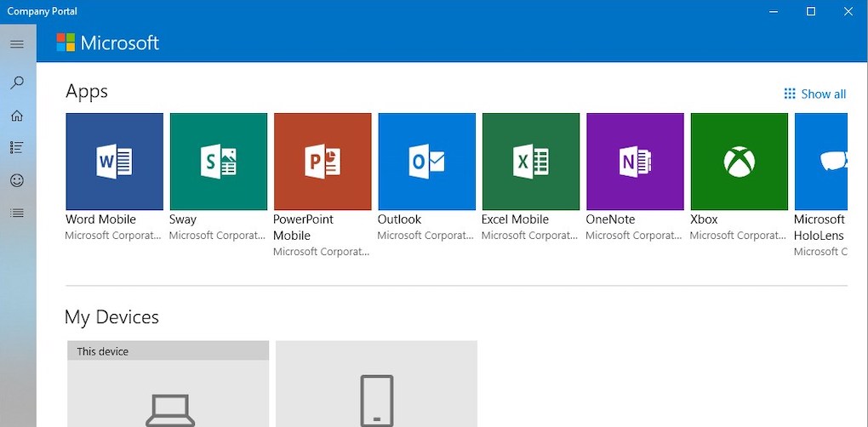The height and width of the screenshot is (427, 868).
Task: Select the Xbox app tile
Action: click(739, 162)
